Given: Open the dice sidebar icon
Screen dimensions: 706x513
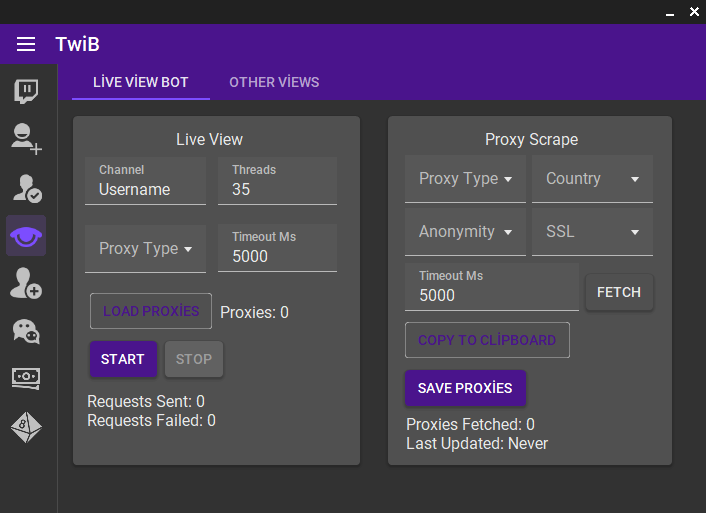Looking at the screenshot, I should coord(26,427).
